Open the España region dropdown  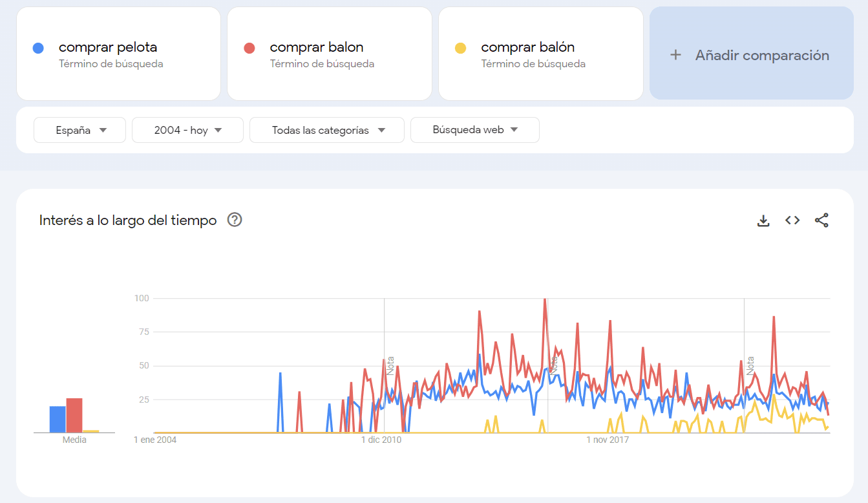click(x=79, y=129)
